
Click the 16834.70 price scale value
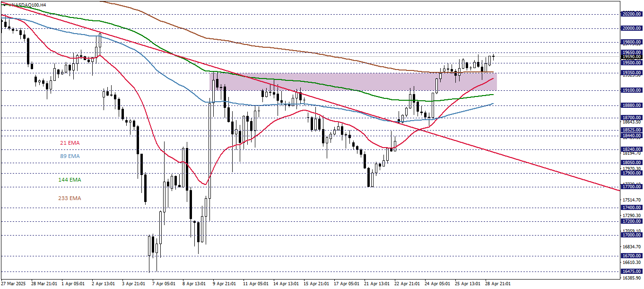point(632,247)
